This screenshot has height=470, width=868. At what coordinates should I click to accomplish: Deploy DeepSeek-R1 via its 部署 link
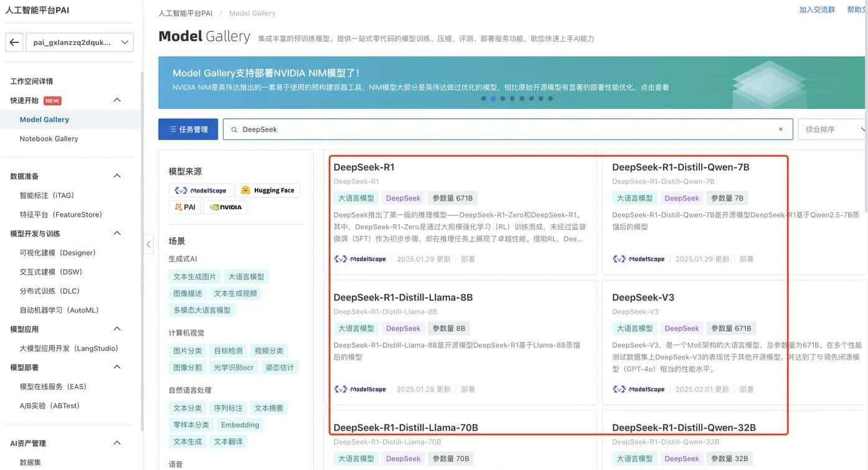(x=468, y=259)
